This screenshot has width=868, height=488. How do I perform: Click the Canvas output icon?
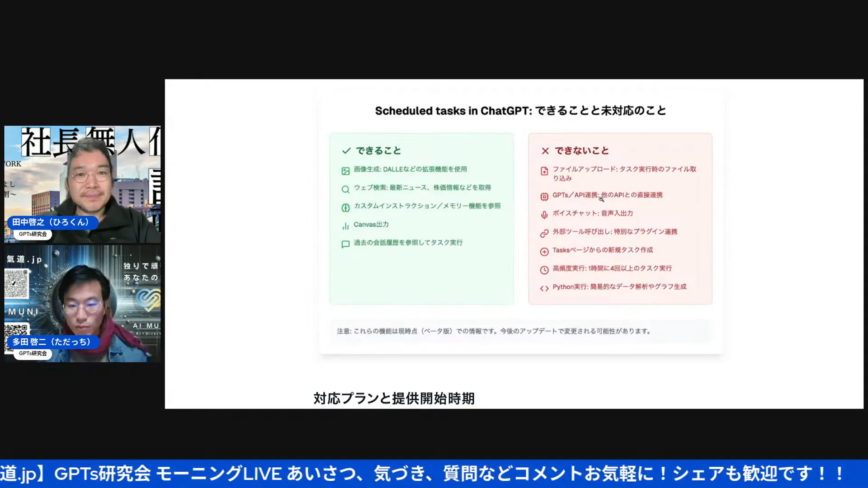click(x=344, y=225)
